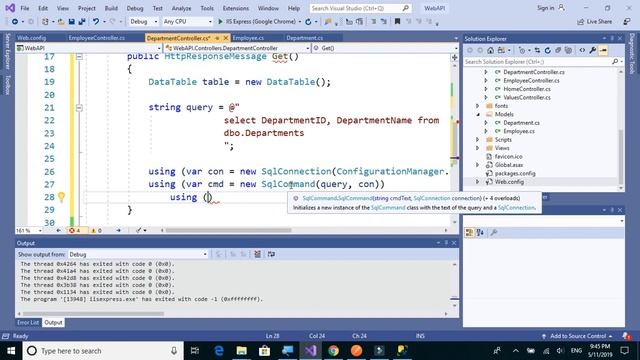Screen dimensions: 640x360
Task: Expand the Views folder
Action: (478, 148)
